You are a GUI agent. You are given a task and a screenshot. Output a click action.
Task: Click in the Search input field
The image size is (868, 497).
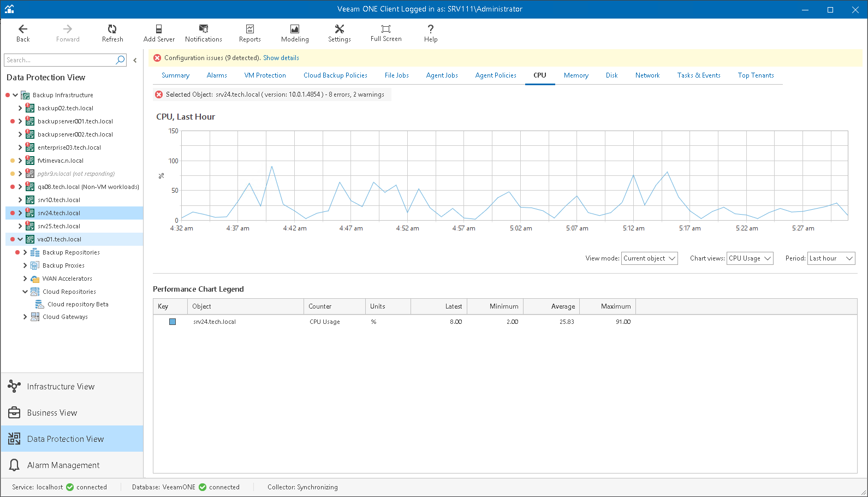60,60
